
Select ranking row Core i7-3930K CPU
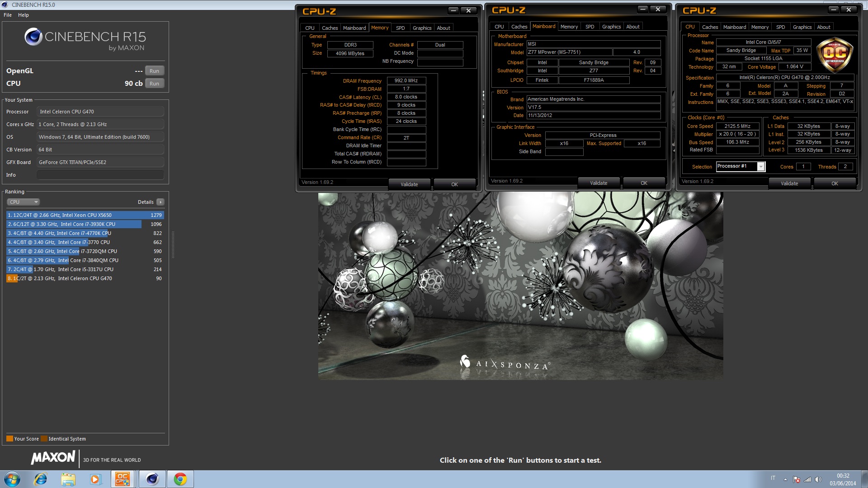click(x=85, y=224)
